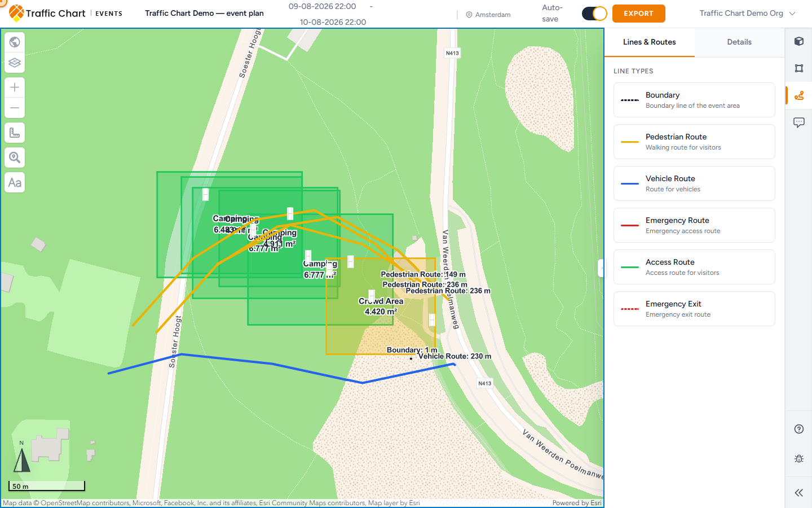The image size is (812, 508).
Task: Click the start date 09-08-2026 22:00
Action: [x=322, y=6]
